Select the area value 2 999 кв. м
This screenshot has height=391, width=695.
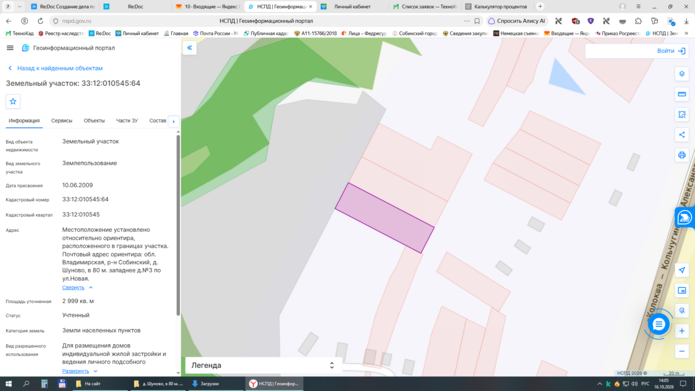(x=78, y=301)
